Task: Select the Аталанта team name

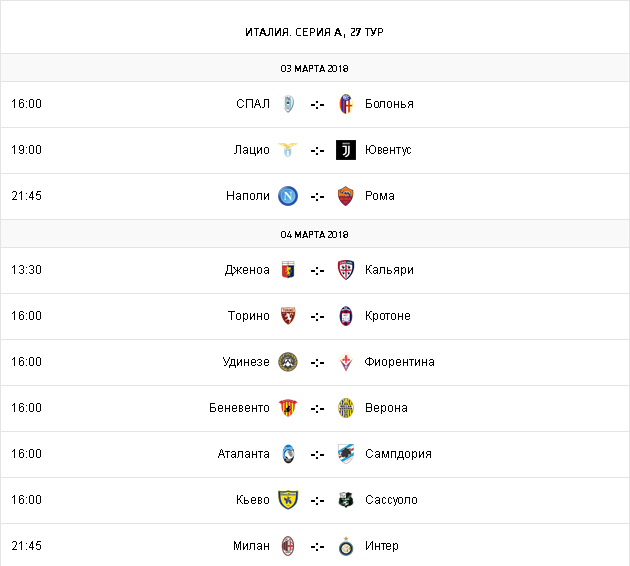Action: [244, 454]
